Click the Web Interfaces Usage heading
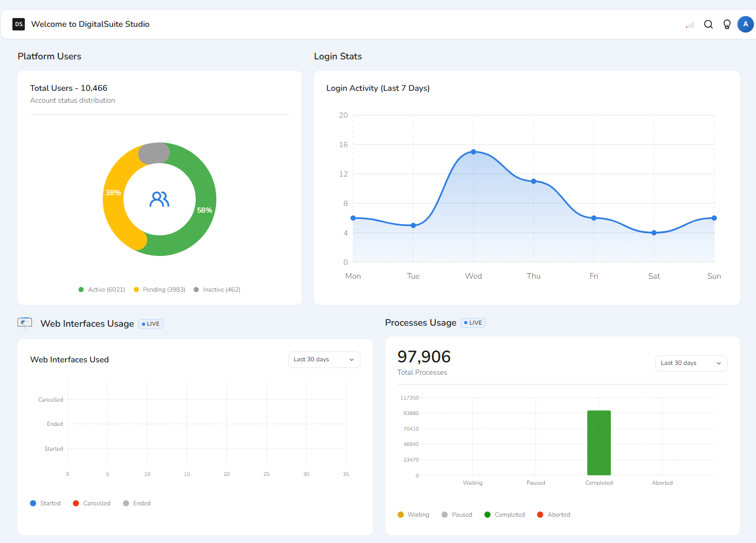 pyautogui.click(x=87, y=324)
